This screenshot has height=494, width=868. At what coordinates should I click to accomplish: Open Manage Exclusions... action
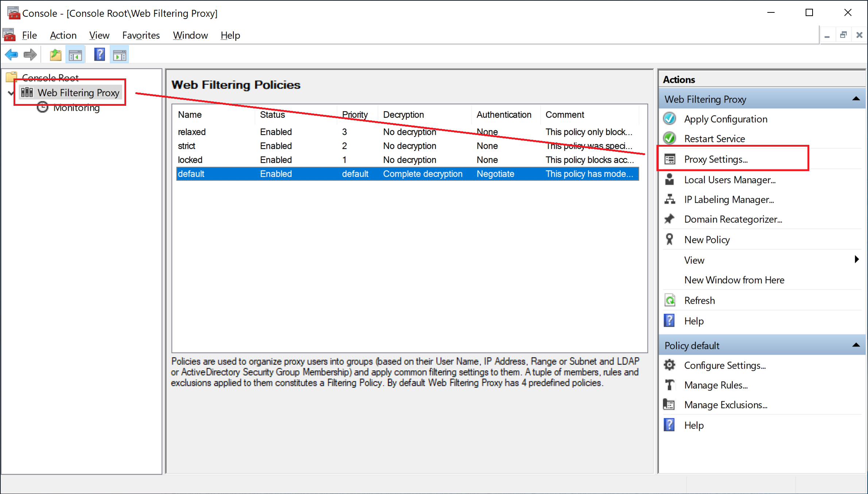pyautogui.click(x=726, y=405)
